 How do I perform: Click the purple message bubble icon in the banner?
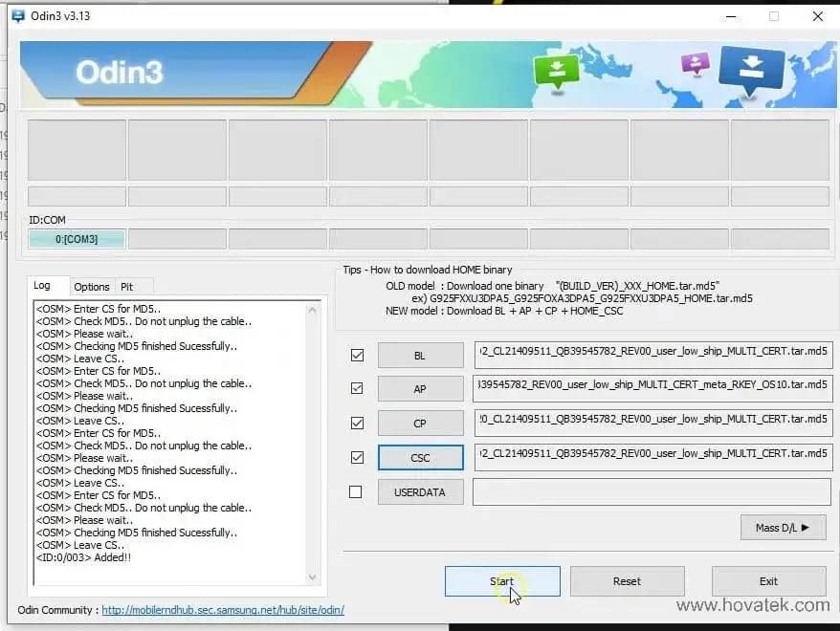coord(696,64)
